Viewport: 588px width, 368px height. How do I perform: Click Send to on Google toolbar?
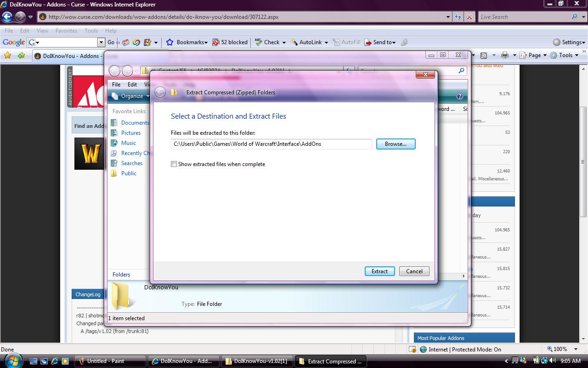[x=380, y=42]
